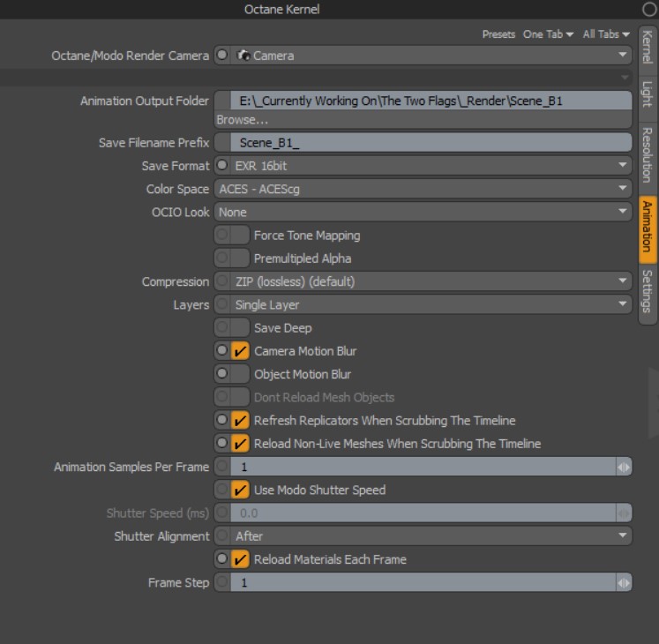Uncheck Use Modo Shutter Speed
Image resolution: width=659 pixels, height=644 pixels.
click(x=240, y=490)
